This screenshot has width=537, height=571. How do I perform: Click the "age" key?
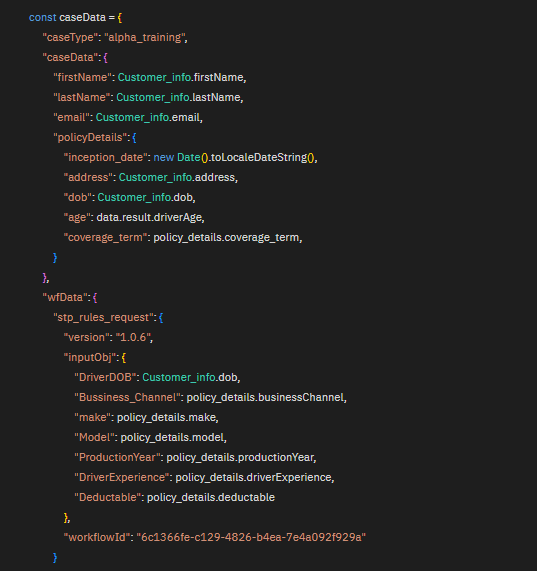tap(77, 218)
